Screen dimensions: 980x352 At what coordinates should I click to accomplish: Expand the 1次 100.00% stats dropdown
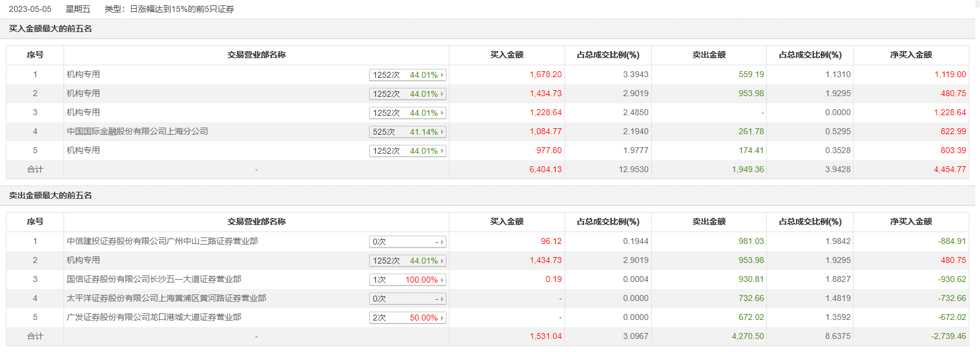tap(407, 280)
